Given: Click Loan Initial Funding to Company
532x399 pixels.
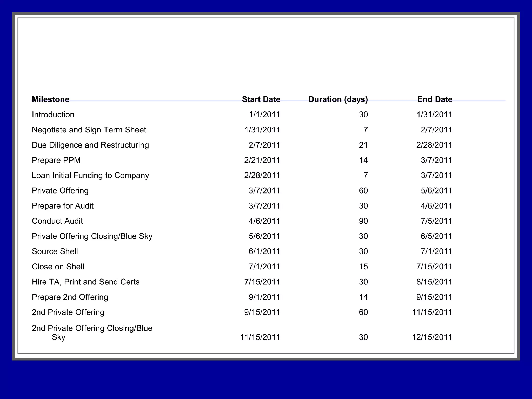Looking at the screenshot, I should point(90,175).
